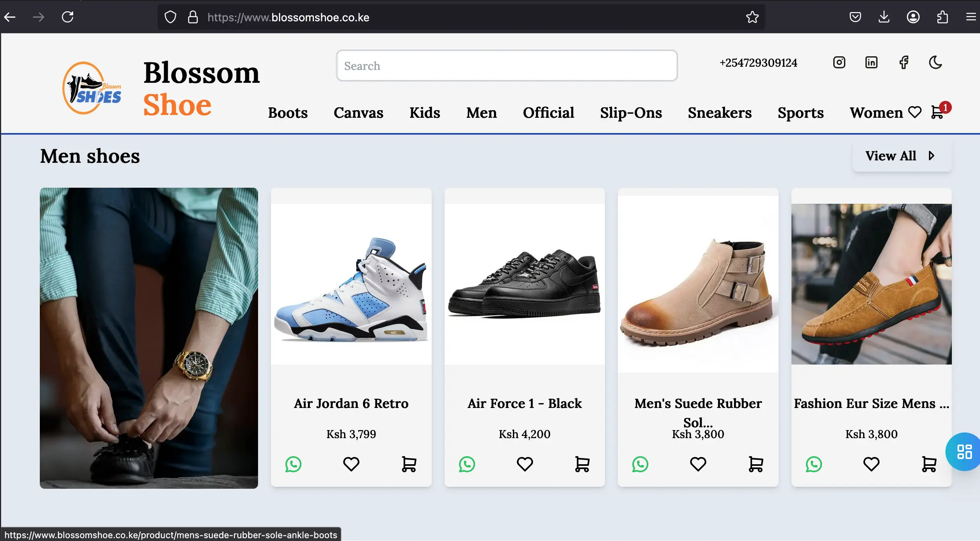The height and width of the screenshot is (541, 980).
Task: Open the suede ankle boot product image
Action: point(698,284)
